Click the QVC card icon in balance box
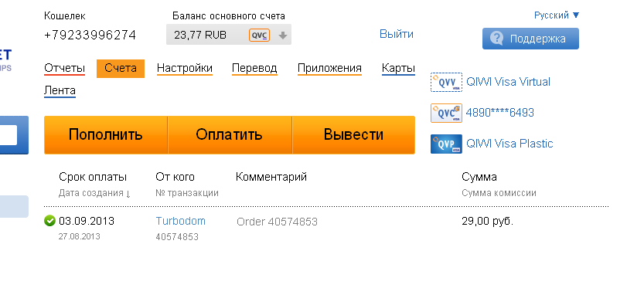The width and height of the screenshot is (644, 288). click(259, 35)
